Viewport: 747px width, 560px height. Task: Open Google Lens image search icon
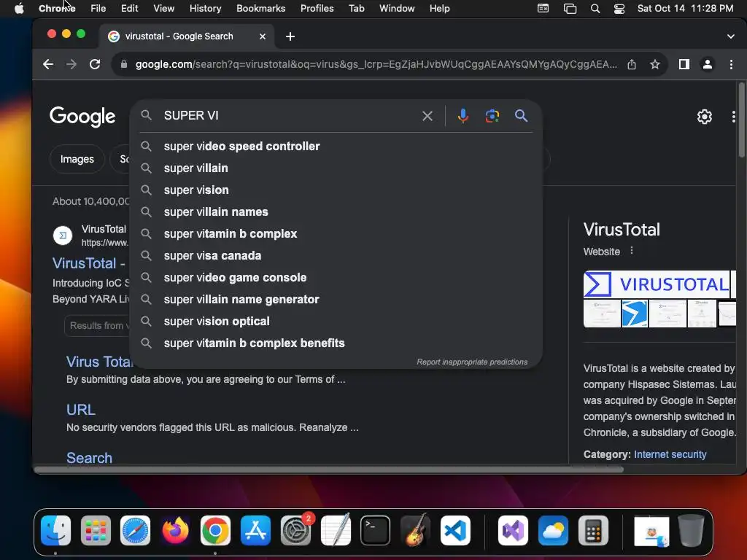[x=492, y=116]
